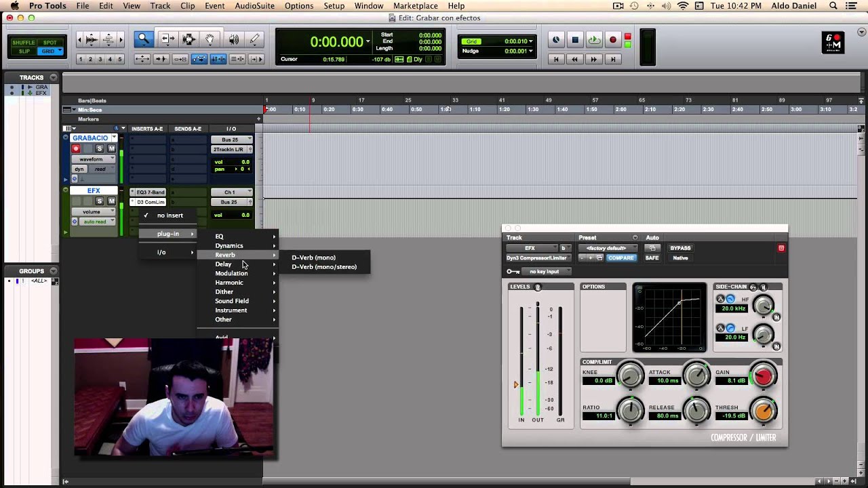868x488 pixels.
Task: Click the horizontal audio zoom waveform icon
Action: [92, 40]
